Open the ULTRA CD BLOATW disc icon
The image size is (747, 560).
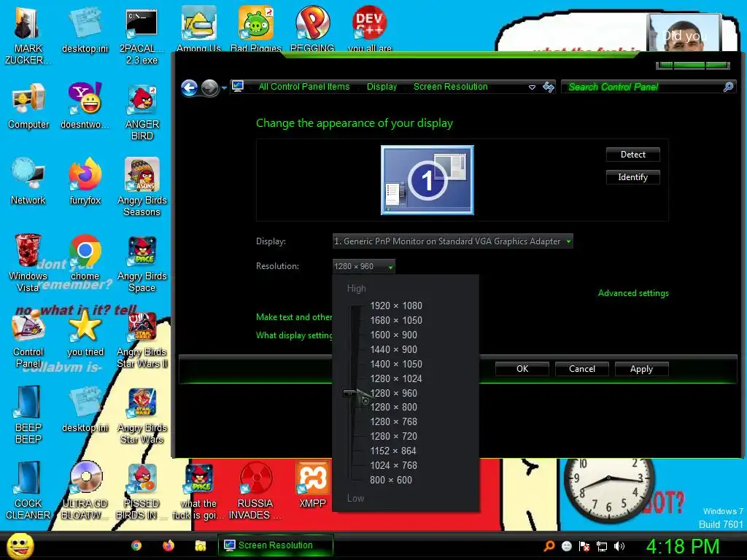pos(85,491)
